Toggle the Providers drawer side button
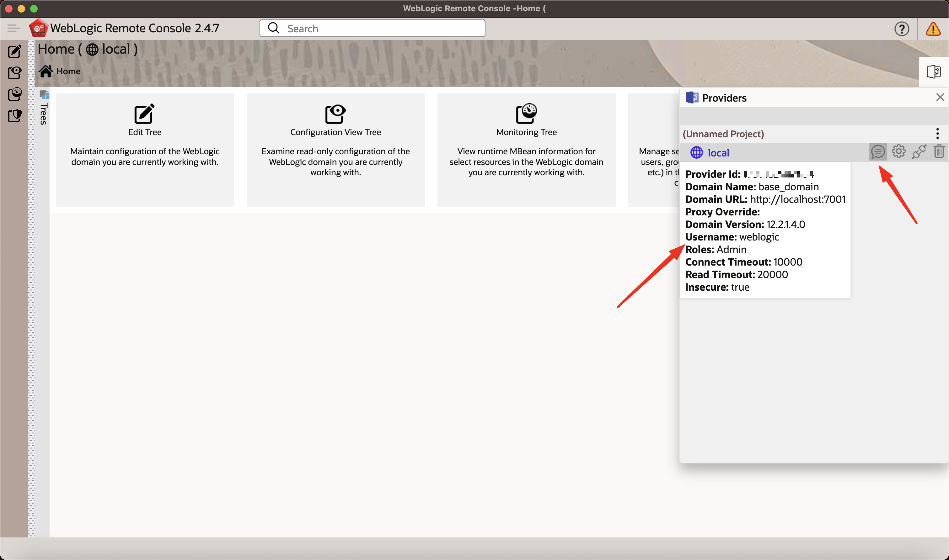The image size is (949, 560). pos(934,71)
